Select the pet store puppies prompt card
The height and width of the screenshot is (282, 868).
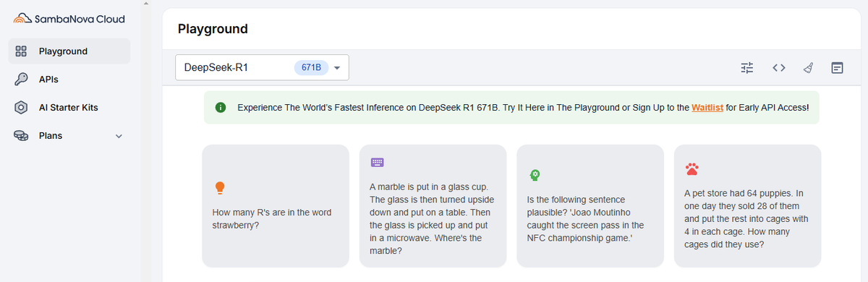[x=748, y=206]
